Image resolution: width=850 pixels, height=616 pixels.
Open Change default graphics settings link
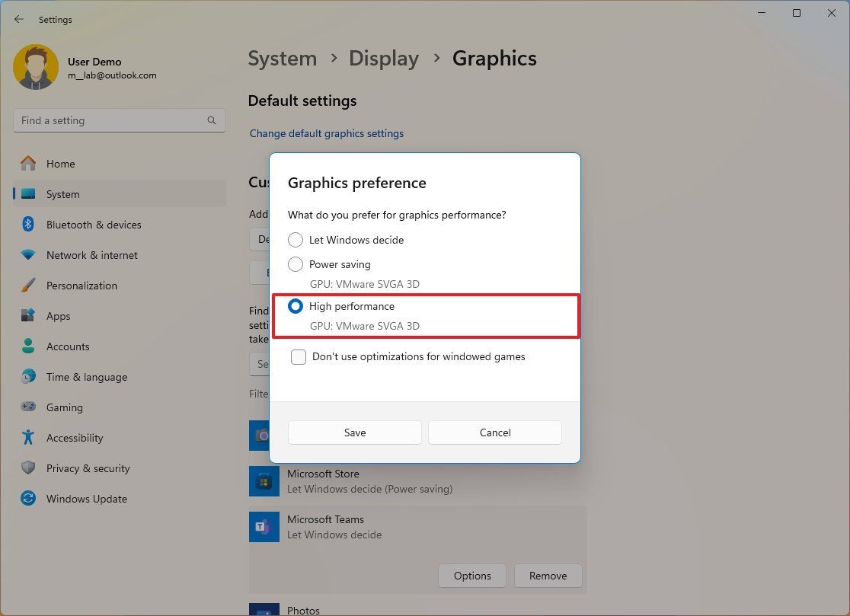[x=326, y=133]
